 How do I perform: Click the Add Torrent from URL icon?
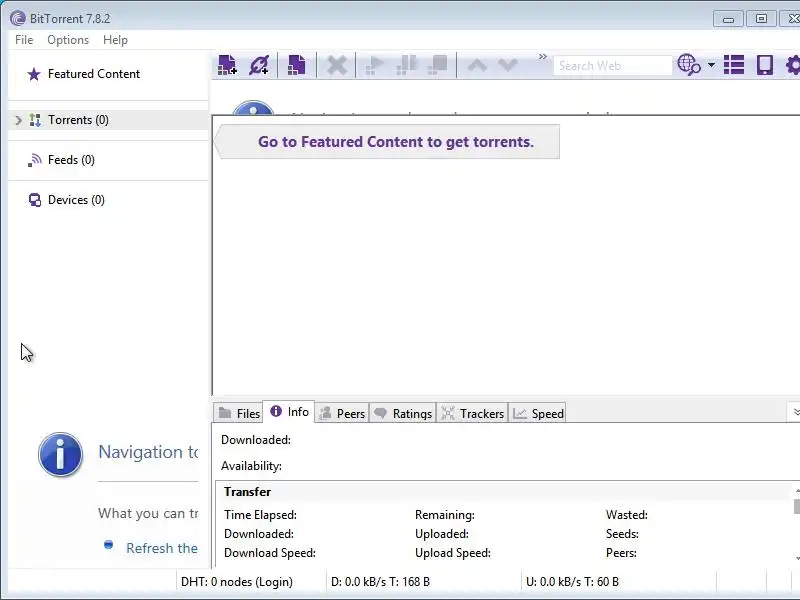tap(259, 65)
